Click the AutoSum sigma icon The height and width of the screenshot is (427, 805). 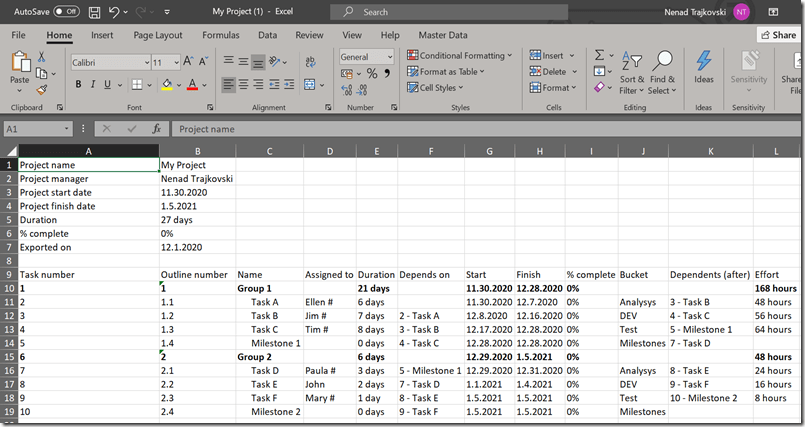pos(599,55)
